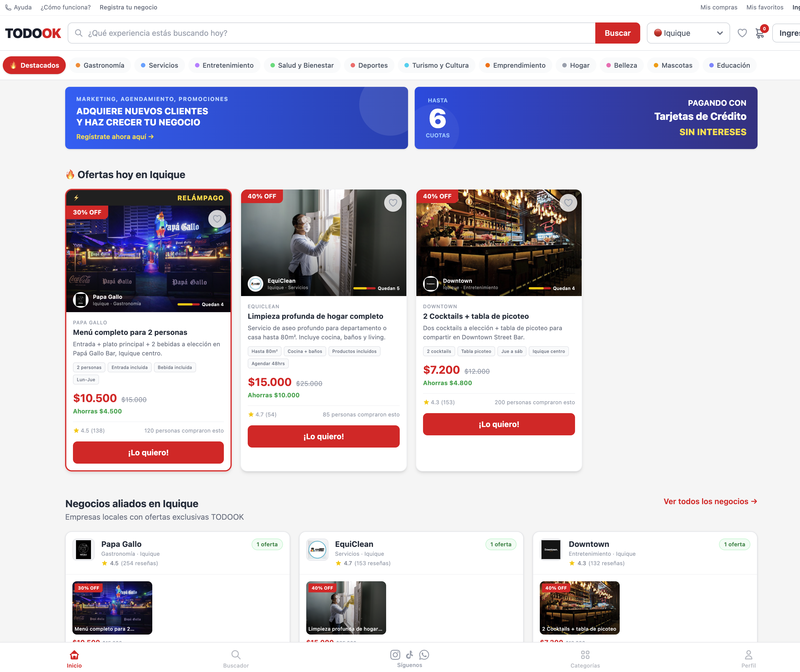
Task: Click the phone icon next to Ayuda
Action: [x=8, y=7]
